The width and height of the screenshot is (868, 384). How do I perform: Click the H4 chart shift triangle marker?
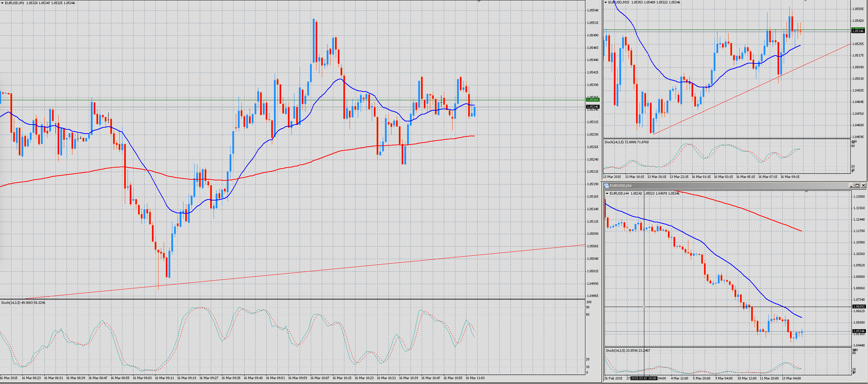pos(806,191)
